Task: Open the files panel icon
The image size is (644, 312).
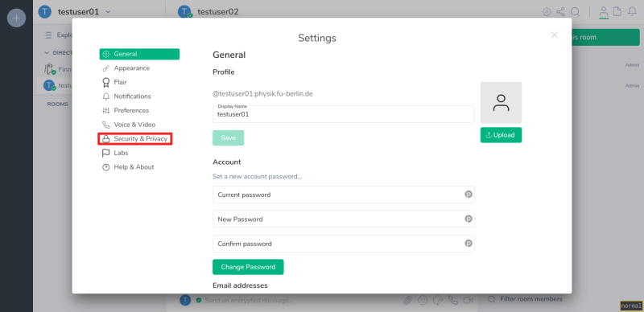Action: point(617,12)
